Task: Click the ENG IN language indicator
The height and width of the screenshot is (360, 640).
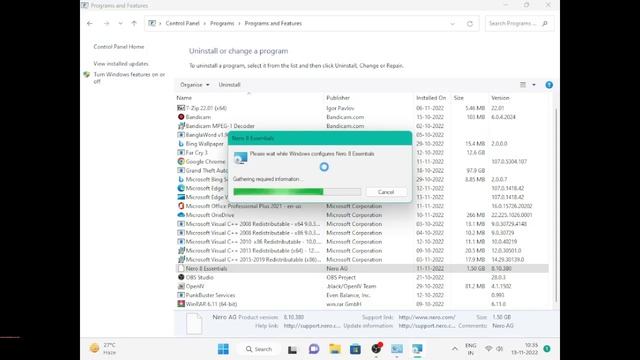Action: [471, 349]
